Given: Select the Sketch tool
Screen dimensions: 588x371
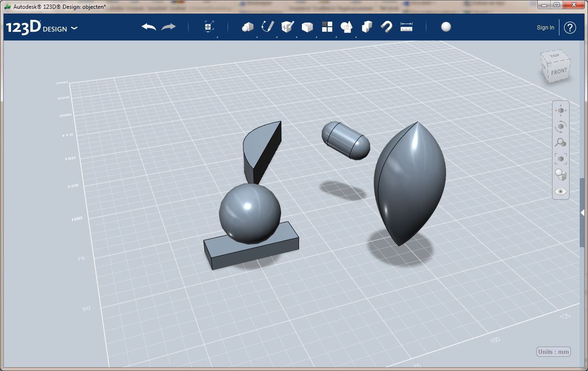Looking at the screenshot, I should (267, 27).
